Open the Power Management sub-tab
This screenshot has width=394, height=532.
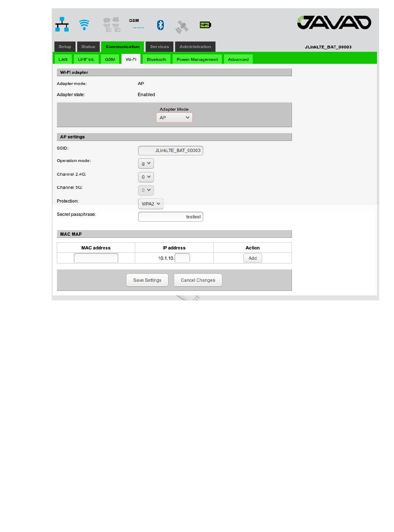pos(197,59)
